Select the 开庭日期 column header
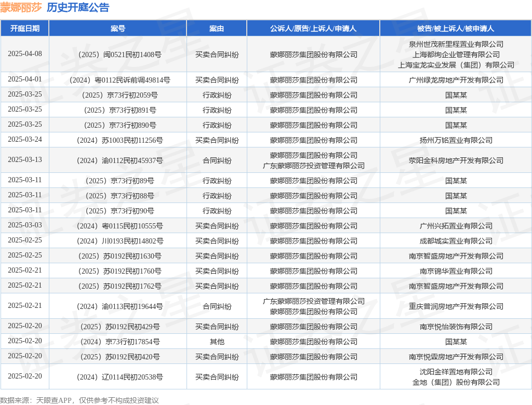 pos(25,29)
